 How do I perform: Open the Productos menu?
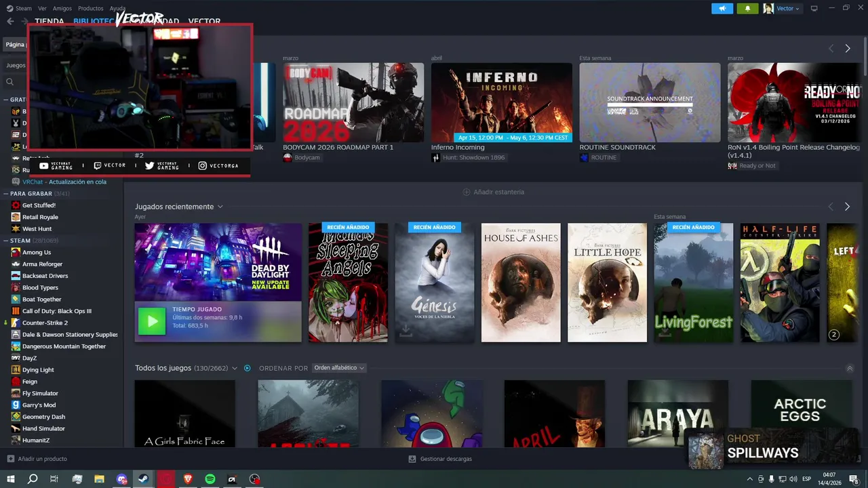pyautogui.click(x=91, y=8)
